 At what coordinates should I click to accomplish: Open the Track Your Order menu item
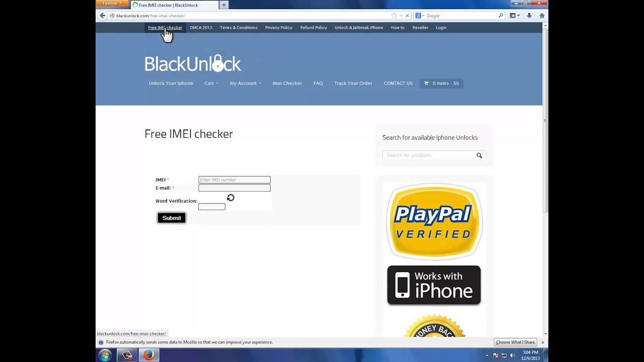coord(353,83)
